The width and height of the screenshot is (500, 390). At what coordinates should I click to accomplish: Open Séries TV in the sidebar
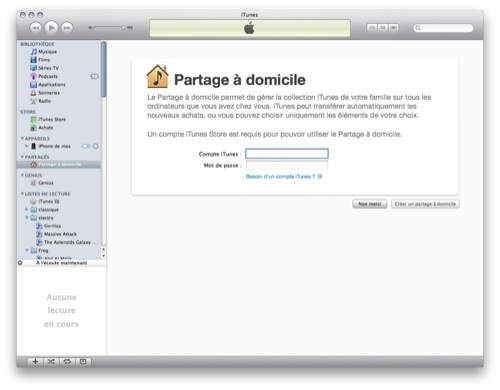pyautogui.click(x=44, y=68)
